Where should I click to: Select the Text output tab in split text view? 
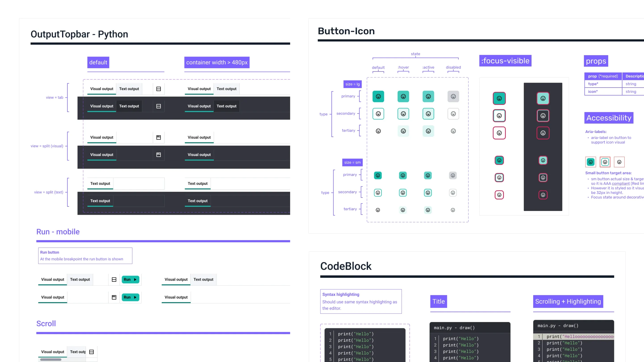tap(100, 183)
